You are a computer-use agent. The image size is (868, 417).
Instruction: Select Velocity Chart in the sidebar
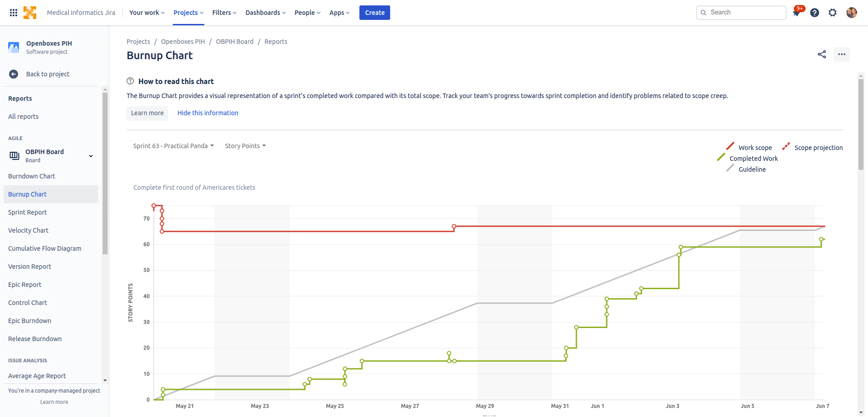pyautogui.click(x=28, y=230)
